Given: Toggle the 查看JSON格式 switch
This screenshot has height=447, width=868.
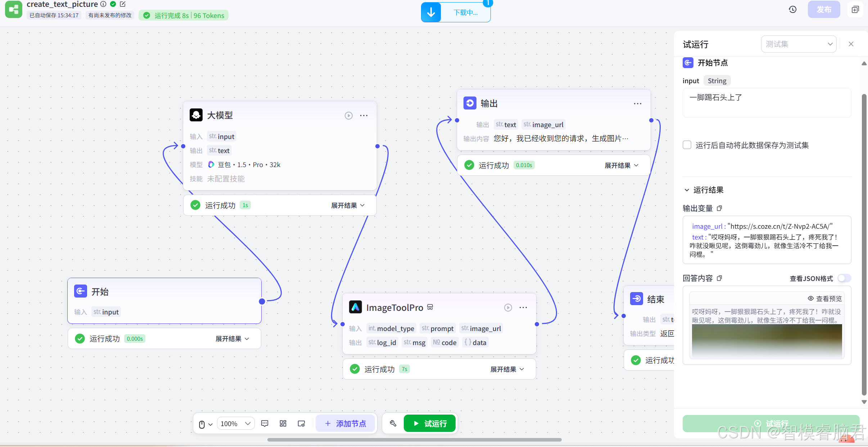Looking at the screenshot, I should (x=844, y=278).
